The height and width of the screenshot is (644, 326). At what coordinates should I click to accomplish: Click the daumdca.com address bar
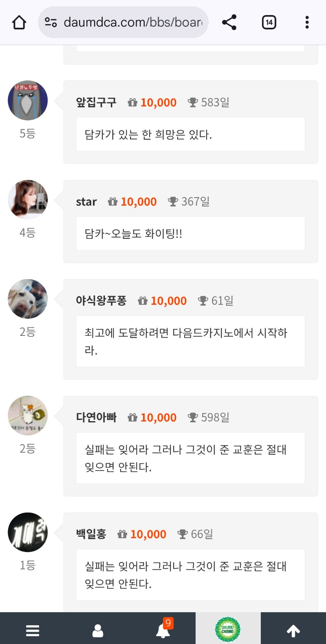[x=132, y=22]
